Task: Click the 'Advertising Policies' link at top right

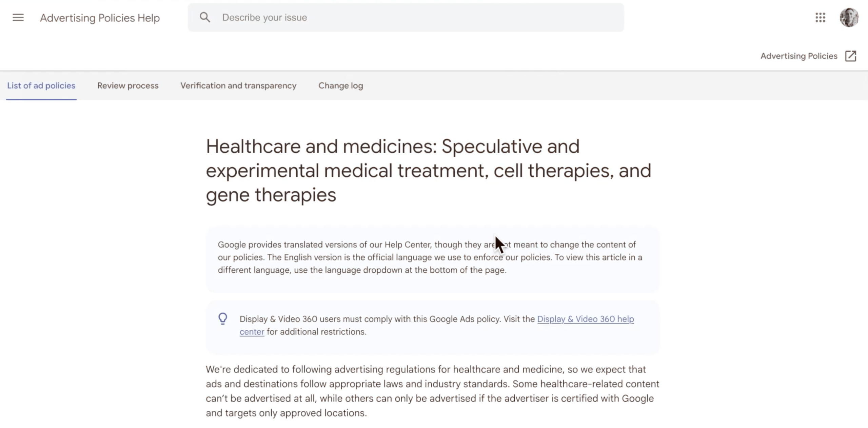Action: 799,56
